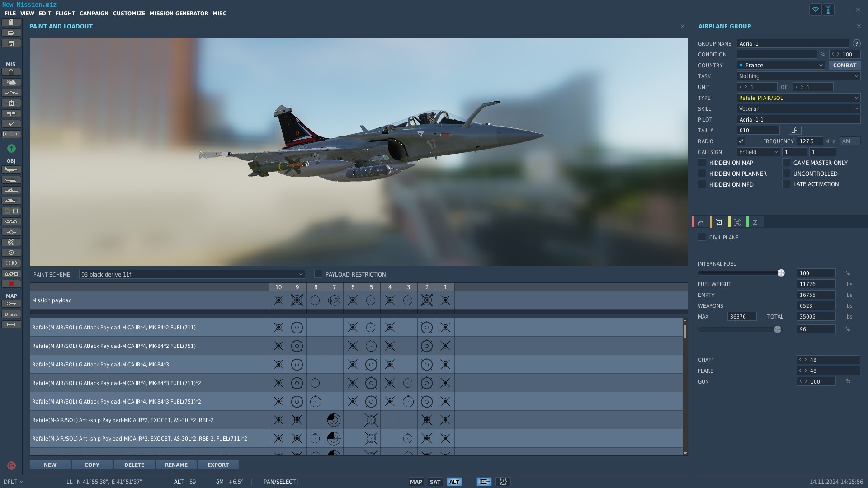Click the open mission folder icon

pyautogui.click(x=11, y=33)
